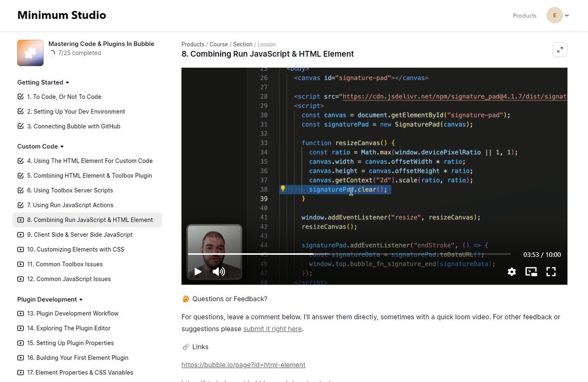Viewport: 588px width, 382px height.
Task: Open bubble.io html-element link
Action: coord(244,365)
